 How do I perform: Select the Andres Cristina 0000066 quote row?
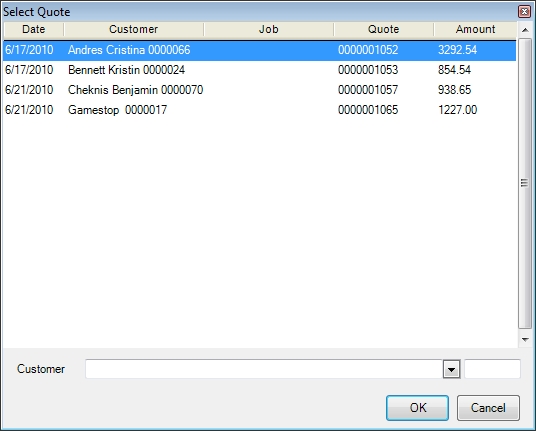click(259, 50)
